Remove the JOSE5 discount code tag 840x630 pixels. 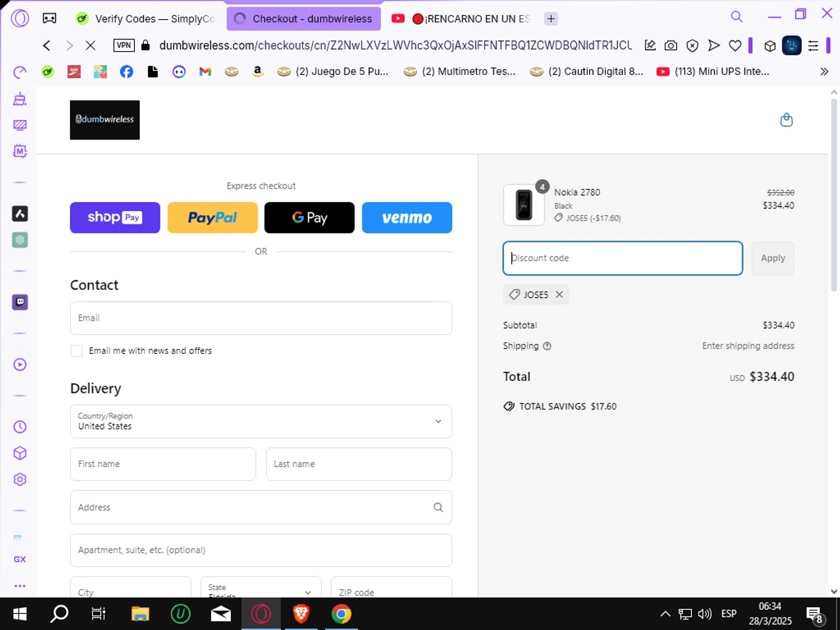559,295
